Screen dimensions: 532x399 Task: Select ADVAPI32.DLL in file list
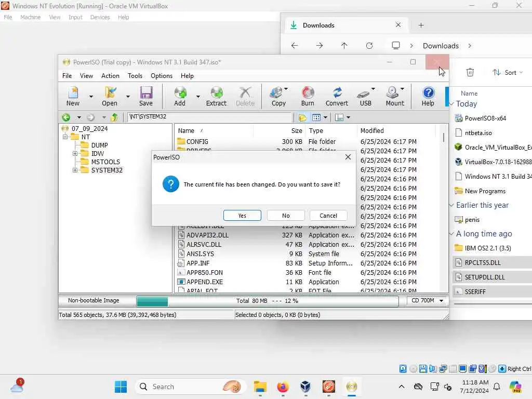click(x=207, y=235)
